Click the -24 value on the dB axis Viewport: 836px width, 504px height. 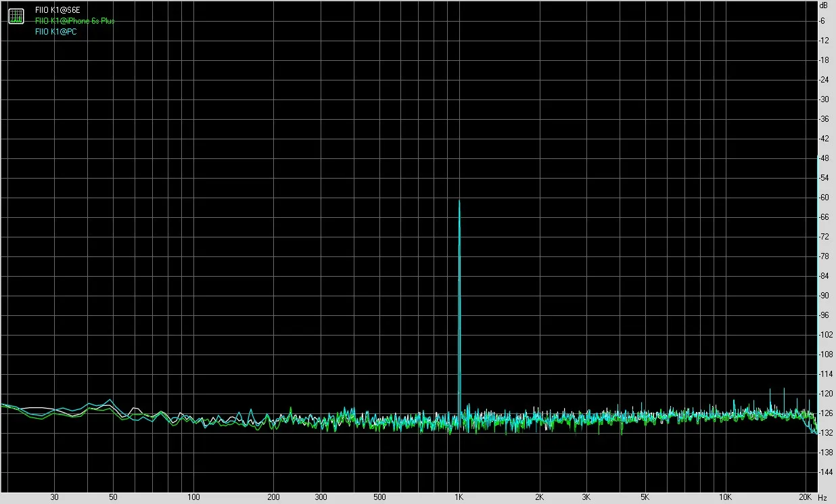pyautogui.click(x=824, y=80)
